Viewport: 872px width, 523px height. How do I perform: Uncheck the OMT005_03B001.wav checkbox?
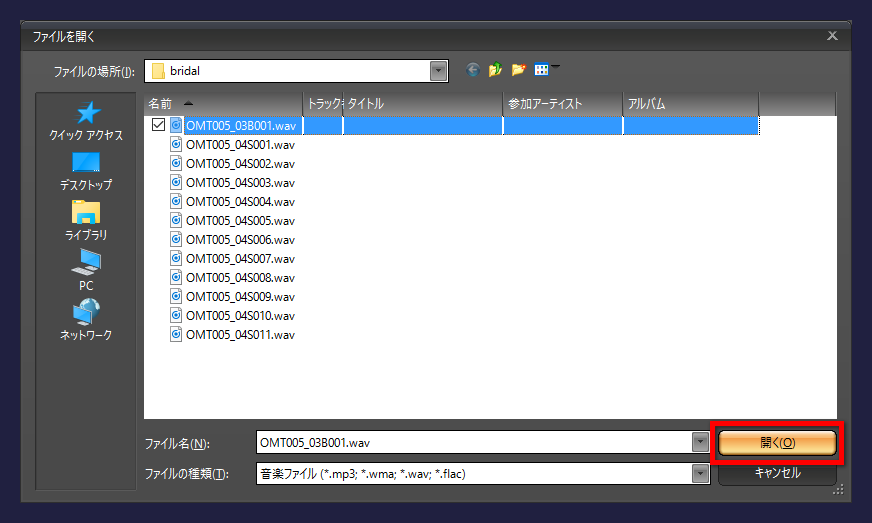point(158,125)
